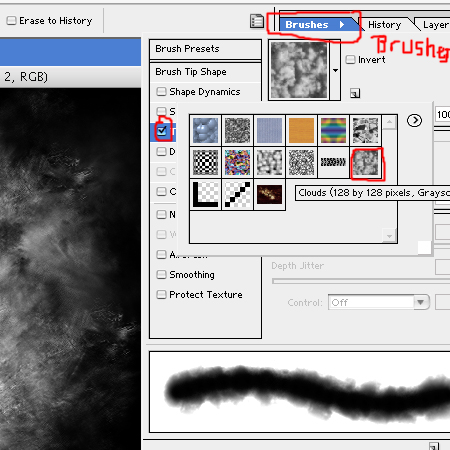The width and height of the screenshot is (450, 450).
Task: Choose the rainbow tie-dye pattern swatch
Action: (333, 130)
